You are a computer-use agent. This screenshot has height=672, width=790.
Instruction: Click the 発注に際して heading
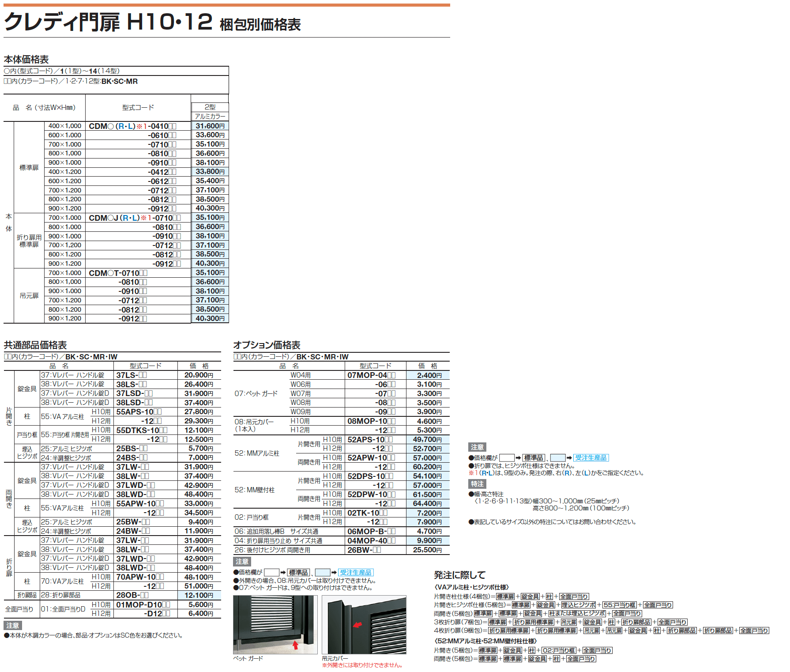[x=459, y=575]
